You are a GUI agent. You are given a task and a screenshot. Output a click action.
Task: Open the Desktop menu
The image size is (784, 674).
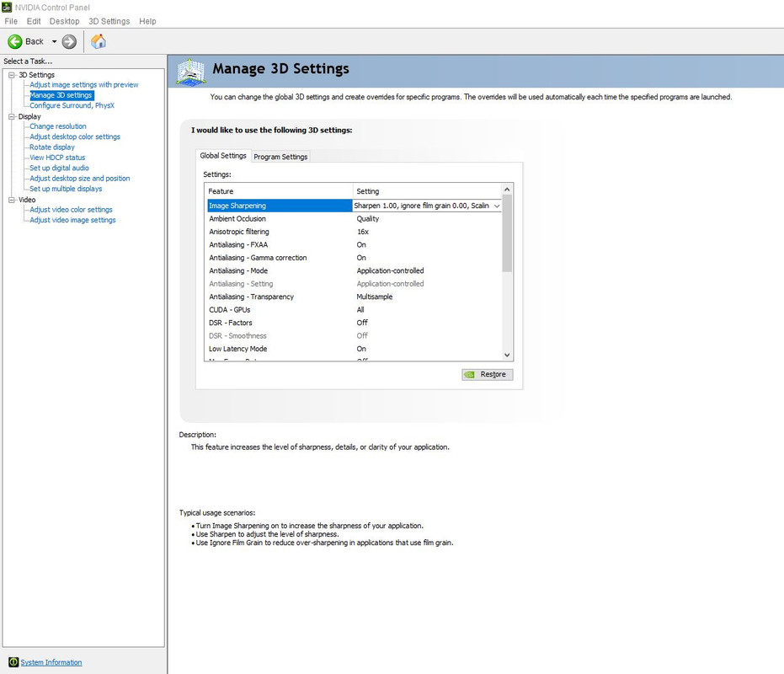(64, 21)
